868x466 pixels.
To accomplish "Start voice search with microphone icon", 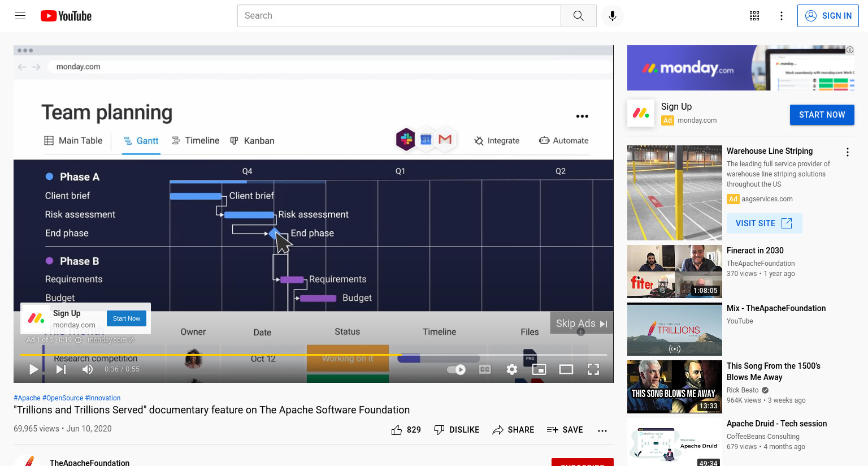I will tap(613, 16).
